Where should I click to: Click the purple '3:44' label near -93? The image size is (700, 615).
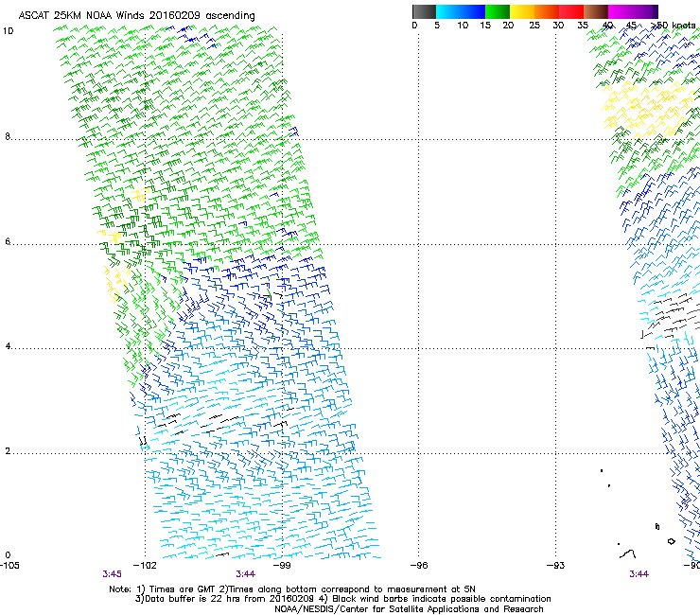click(x=639, y=574)
